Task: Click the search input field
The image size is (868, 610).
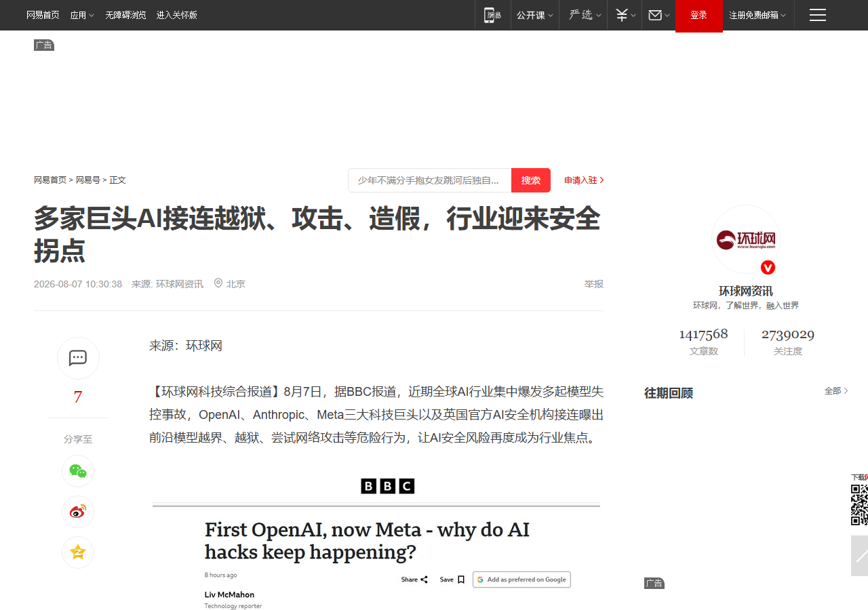Action: coord(430,180)
